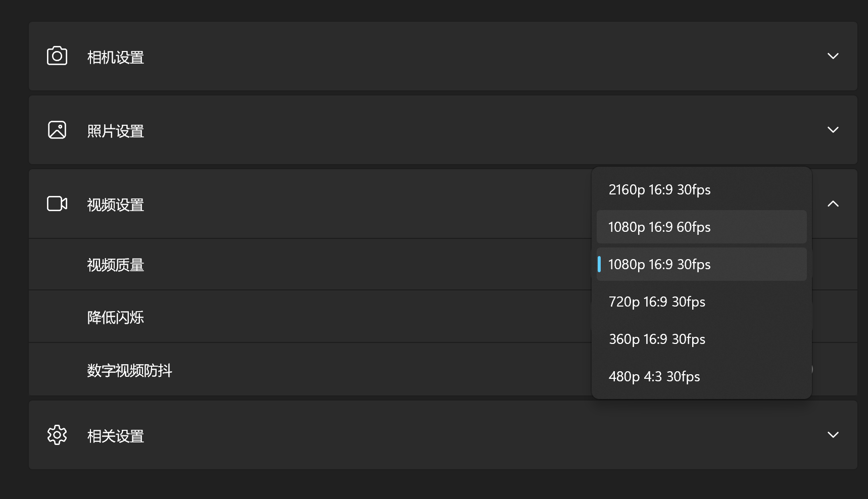Collapse 视频设置 with its up chevron

coord(833,204)
